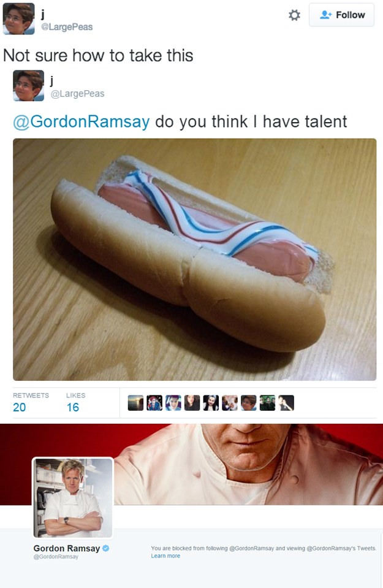
Task: Select the liker avatar with green background
Action: 268,403
